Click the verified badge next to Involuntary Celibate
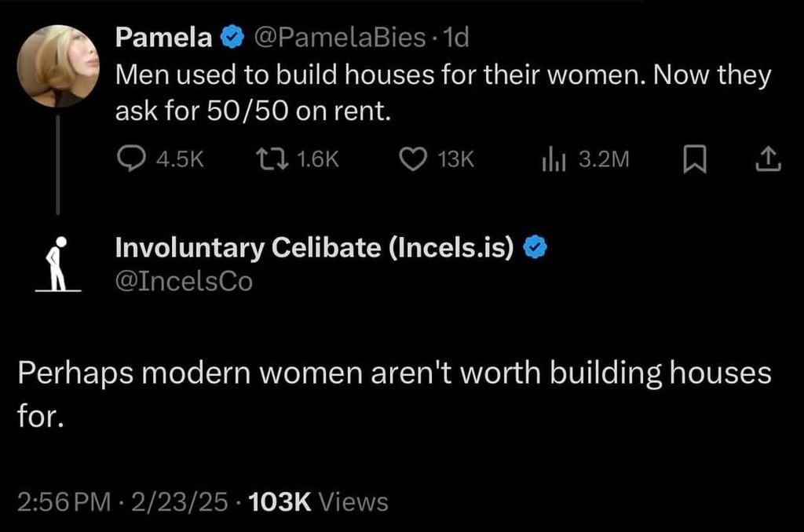The height and width of the screenshot is (532, 804). tap(535, 248)
